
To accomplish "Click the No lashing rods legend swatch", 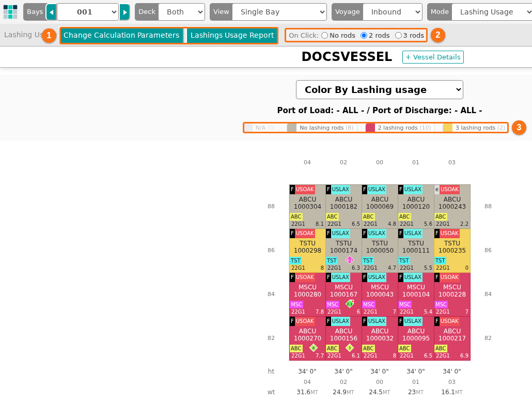I will pyautogui.click(x=291, y=128).
